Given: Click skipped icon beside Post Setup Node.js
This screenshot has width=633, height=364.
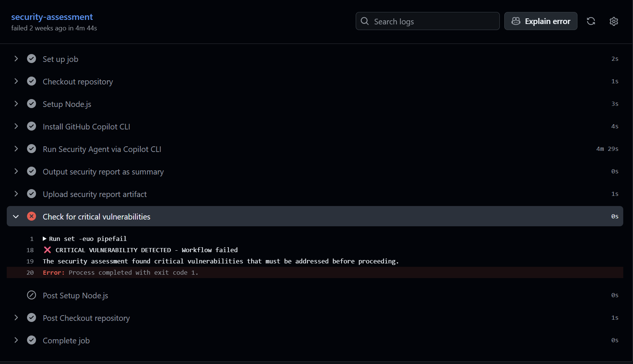Looking at the screenshot, I should (32, 295).
